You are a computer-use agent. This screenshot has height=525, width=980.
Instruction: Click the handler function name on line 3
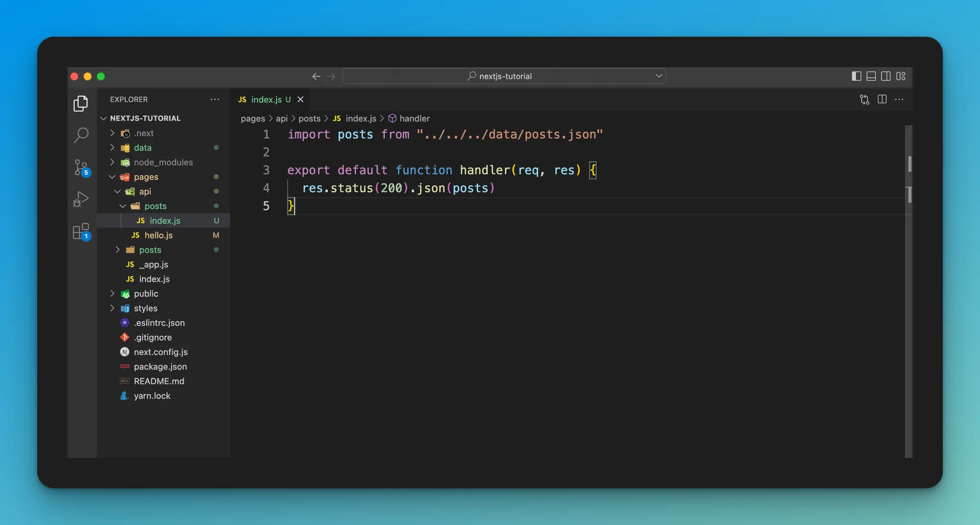[x=485, y=170]
